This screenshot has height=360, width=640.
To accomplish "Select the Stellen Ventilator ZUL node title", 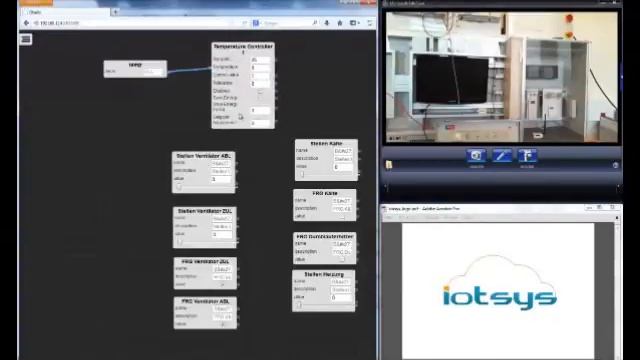I will click(x=204, y=211).
